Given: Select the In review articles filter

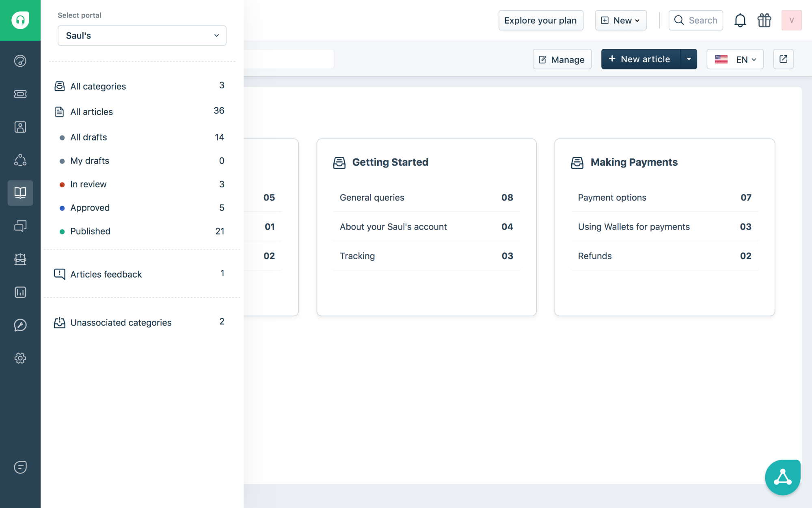Looking at the screenshot, I should 89,184.
